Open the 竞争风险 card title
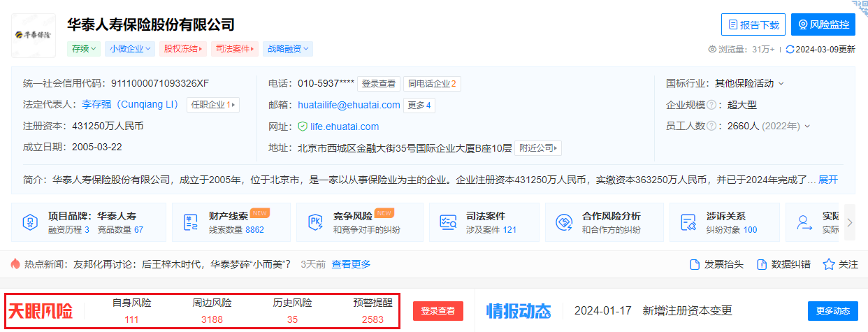Viewport: 868px width, 332px height. click(352, 216)
